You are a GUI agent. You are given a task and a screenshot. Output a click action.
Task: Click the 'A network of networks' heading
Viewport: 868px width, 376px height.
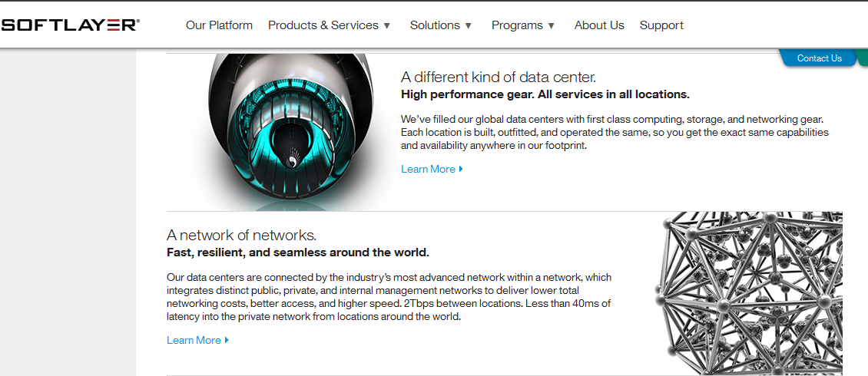[x=241, y=235]
